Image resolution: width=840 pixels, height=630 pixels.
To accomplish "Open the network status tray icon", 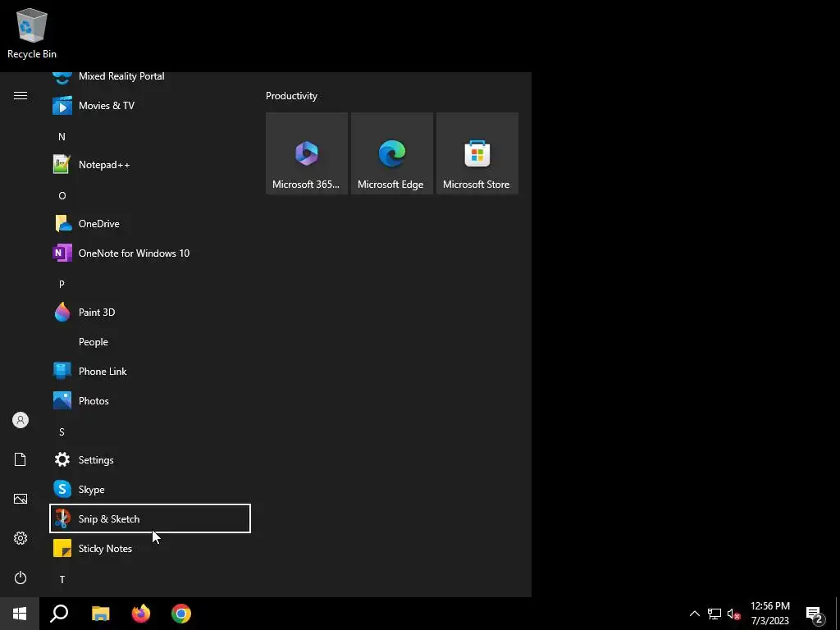I will (714, 614).
